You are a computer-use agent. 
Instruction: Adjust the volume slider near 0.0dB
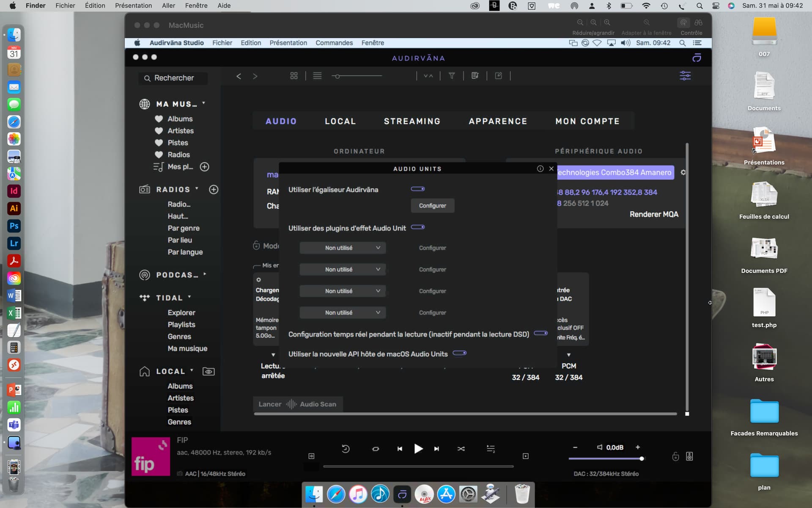pyautogui.click(x=606, y=458)
